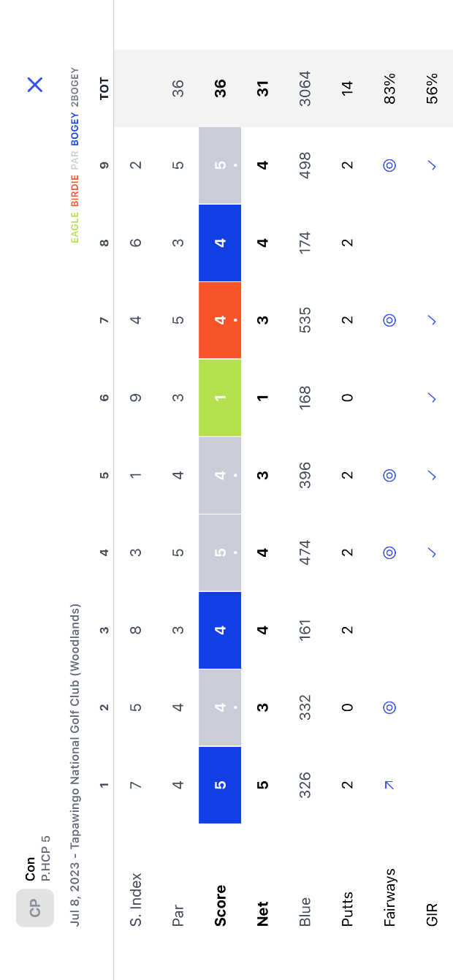Click hole 1 missed-fairway arrow icon

(389, 785)
